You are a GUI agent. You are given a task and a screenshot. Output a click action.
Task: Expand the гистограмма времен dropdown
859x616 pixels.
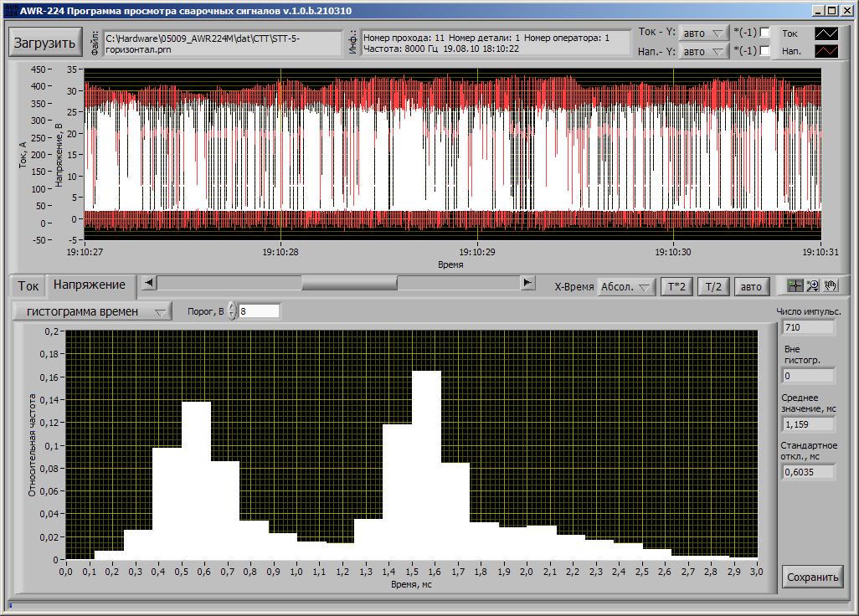tap(92, 311)
